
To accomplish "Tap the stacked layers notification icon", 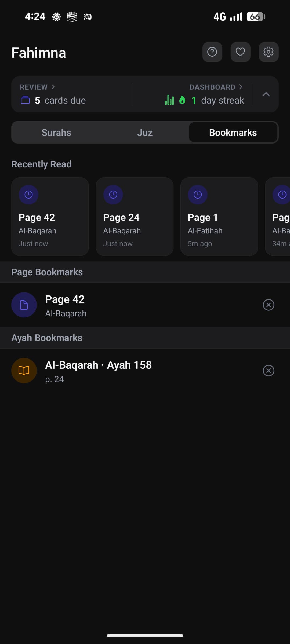I will [x=72, y=17].
